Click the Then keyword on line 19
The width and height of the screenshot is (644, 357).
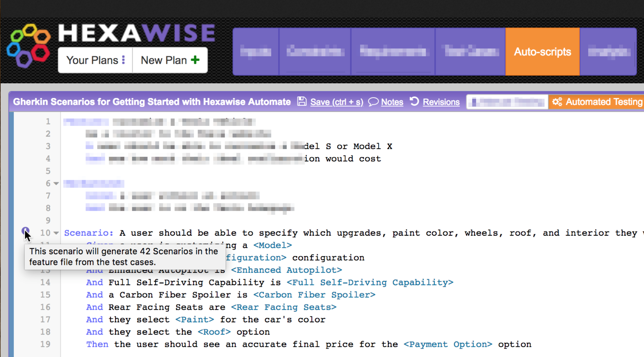click(97, 344)
